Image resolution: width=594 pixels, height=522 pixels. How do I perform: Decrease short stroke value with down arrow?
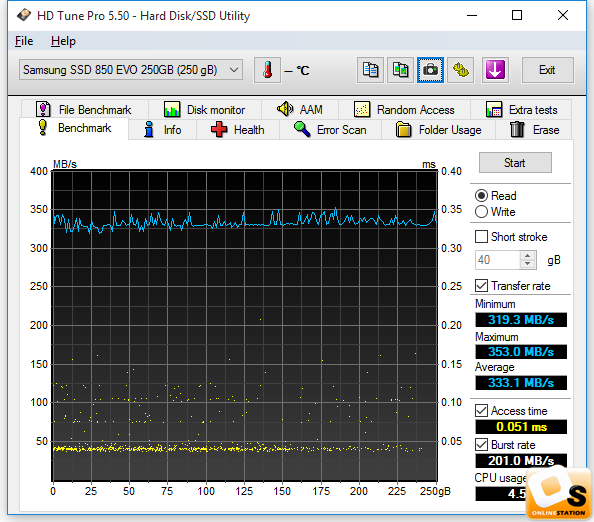[527, 264]
